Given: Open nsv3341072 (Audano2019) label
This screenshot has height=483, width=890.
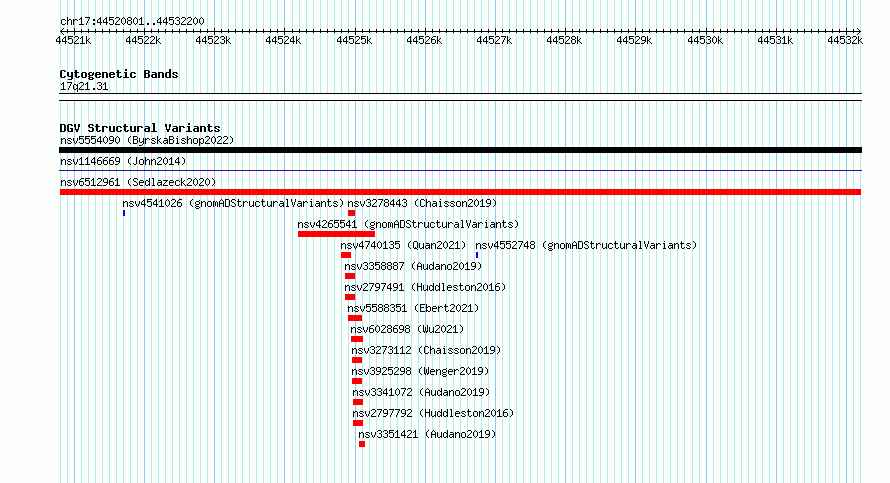Looking at the screenshot, I should [x=421, y=392].
